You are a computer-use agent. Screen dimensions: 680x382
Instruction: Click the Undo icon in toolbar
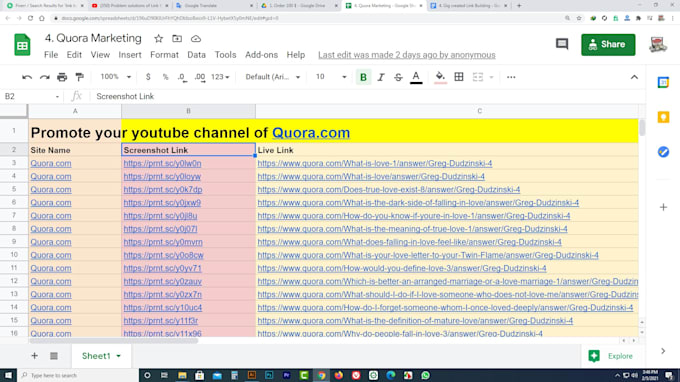point(27,77)
